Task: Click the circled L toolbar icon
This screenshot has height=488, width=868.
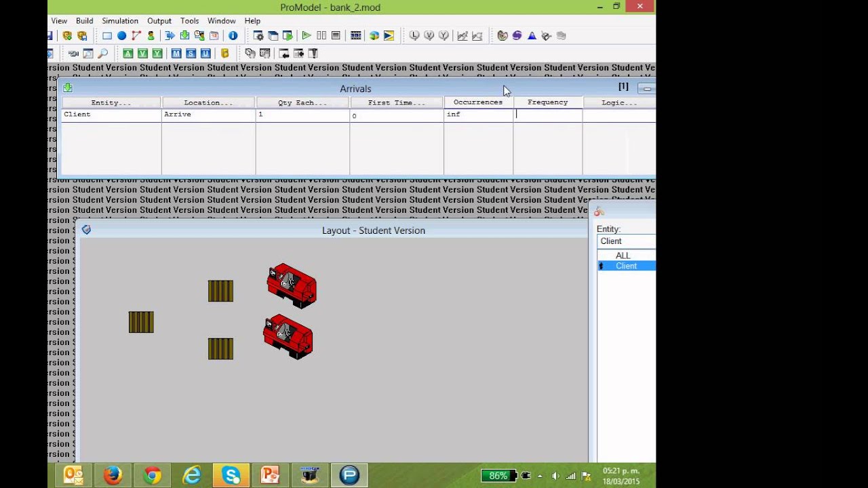Action: 414,36
